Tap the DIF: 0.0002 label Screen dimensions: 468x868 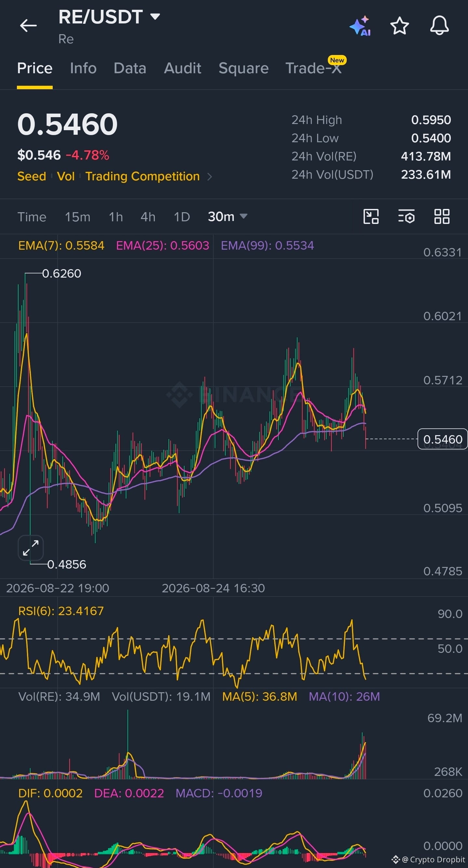click(x=50, y=793)
